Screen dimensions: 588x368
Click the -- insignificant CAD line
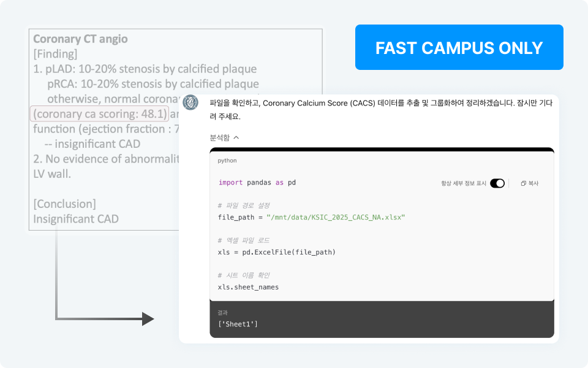92,144
